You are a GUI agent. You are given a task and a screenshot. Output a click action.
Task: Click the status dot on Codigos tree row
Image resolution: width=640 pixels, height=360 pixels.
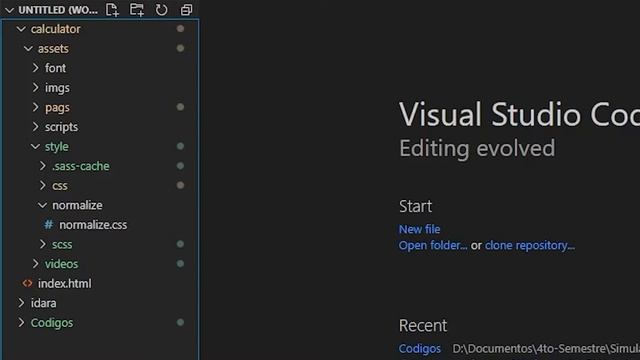[180, 322]
